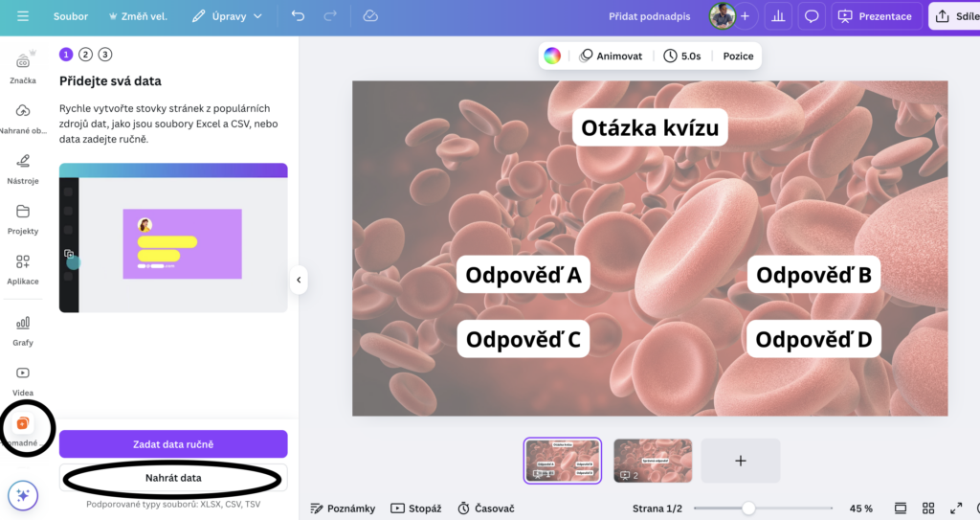The height and width of the screenshot is (520, 980).
Task: Open the Pozice panel
Action: click(738, 56)
